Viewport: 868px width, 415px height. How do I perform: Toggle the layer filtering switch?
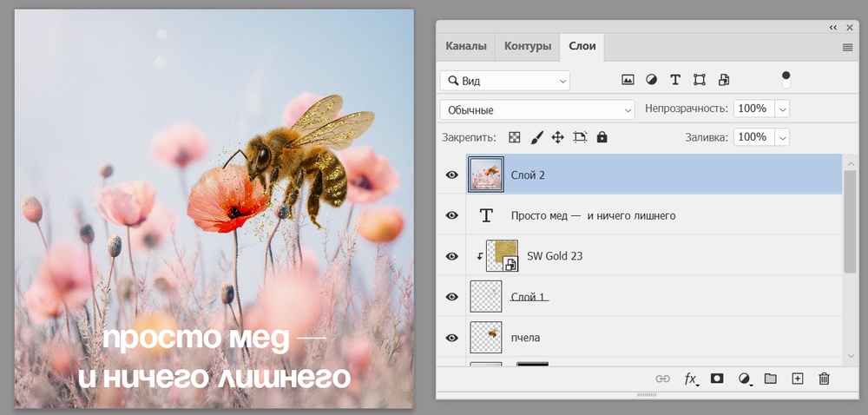pyautogui.click(x=786, y=80)
